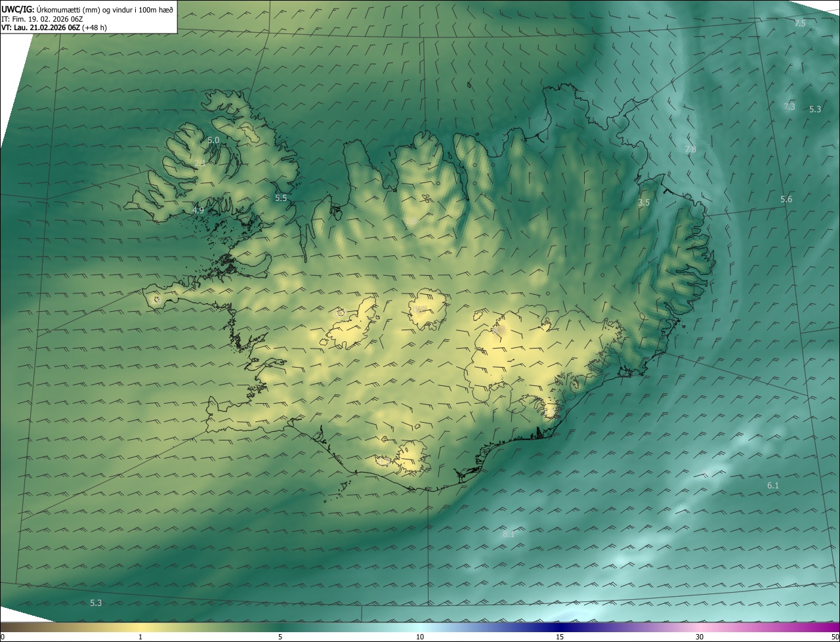This screenshot has width=840, height=642.
Task: Click the 5.6 value label
Action: [x=786, y=199]
